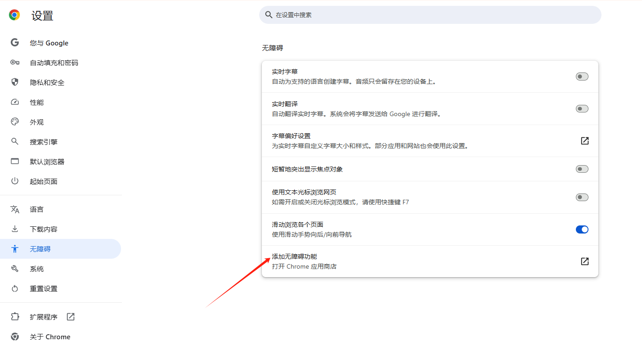Image resolution: width=642 pixels, height=364 pixels.
Task: Click the key icon for 自动填充和密码
Action: pos(15,63)
